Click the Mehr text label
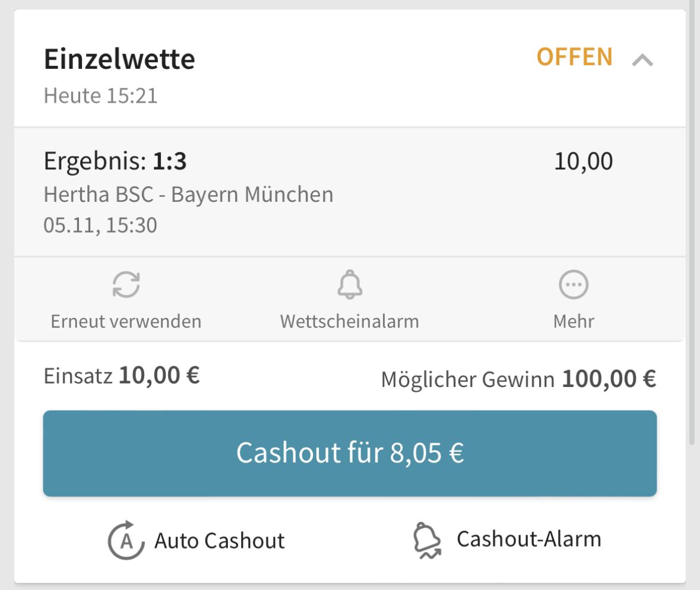This screenshot has width=700, height=590. coord(574,321)
